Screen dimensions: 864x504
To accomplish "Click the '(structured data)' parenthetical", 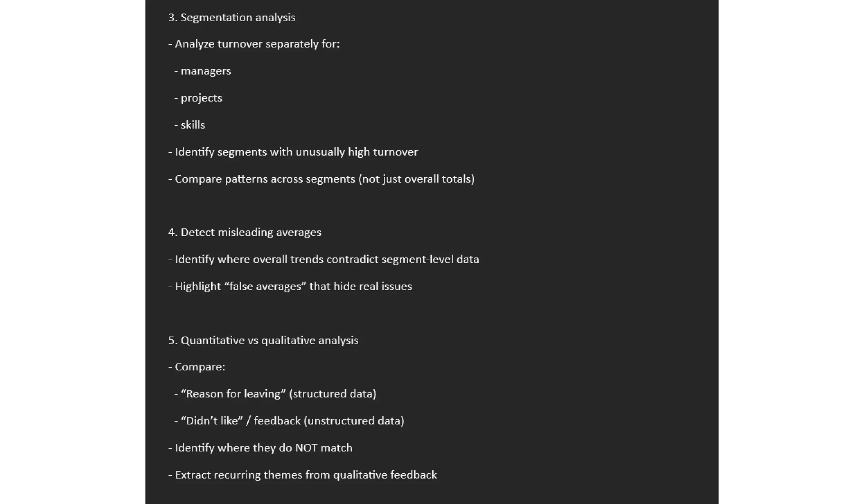I will [333, 394].
